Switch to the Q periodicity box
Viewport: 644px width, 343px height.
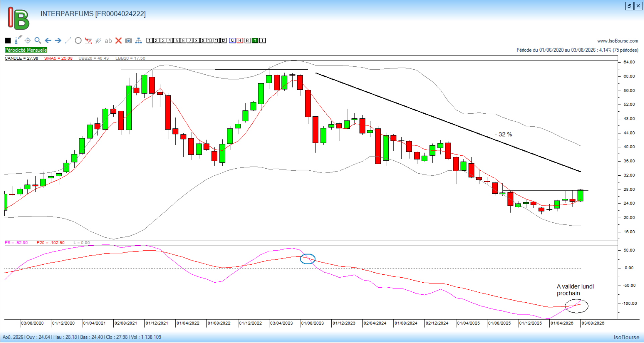coord(232,41)
